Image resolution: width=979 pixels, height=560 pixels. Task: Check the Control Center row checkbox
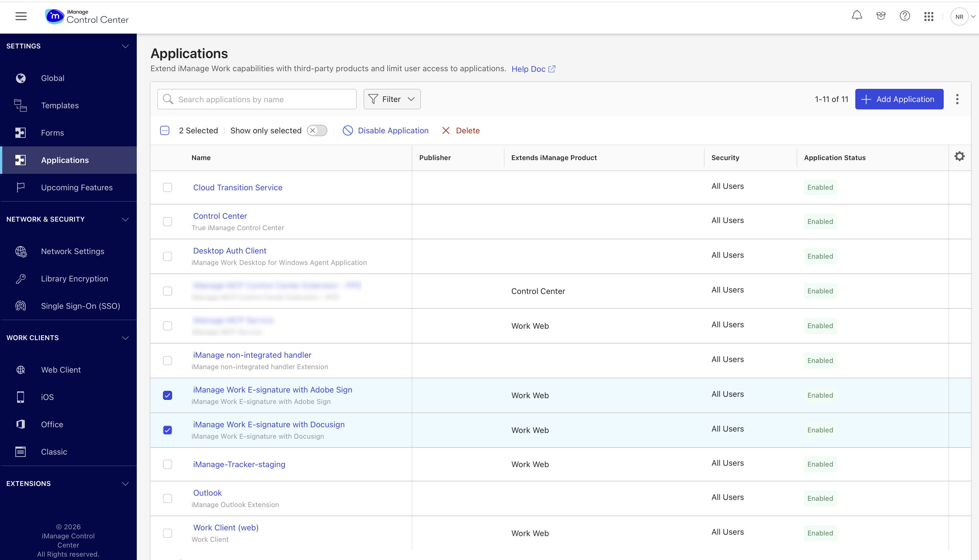coord(168,222)
